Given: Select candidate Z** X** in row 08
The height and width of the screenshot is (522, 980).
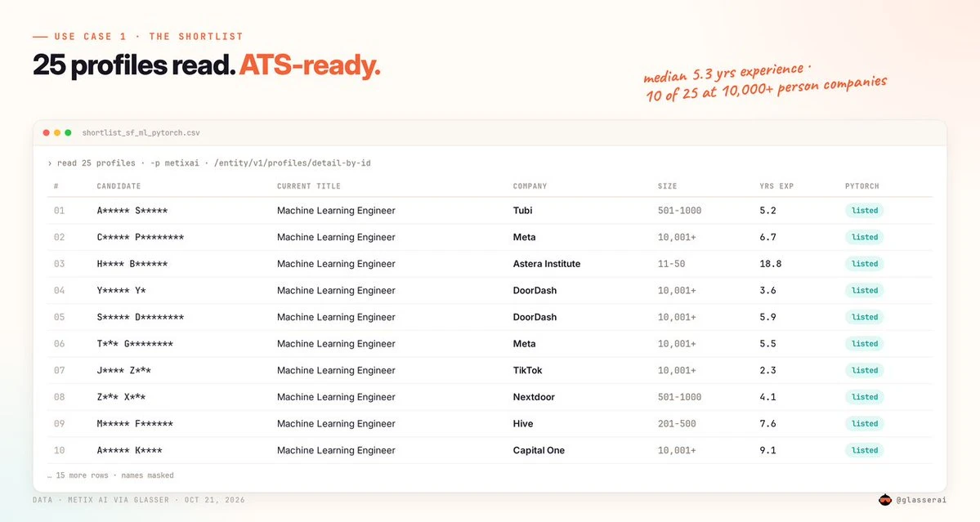Looking at the screenshot, I should pos(121,397).
